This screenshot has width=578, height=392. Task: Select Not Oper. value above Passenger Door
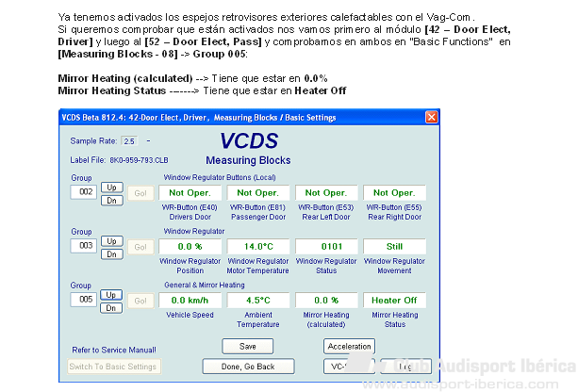coord(258,192)
